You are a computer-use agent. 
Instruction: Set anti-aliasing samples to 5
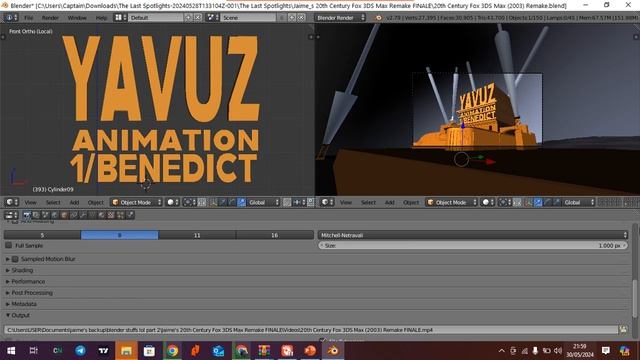coord(42,235)
